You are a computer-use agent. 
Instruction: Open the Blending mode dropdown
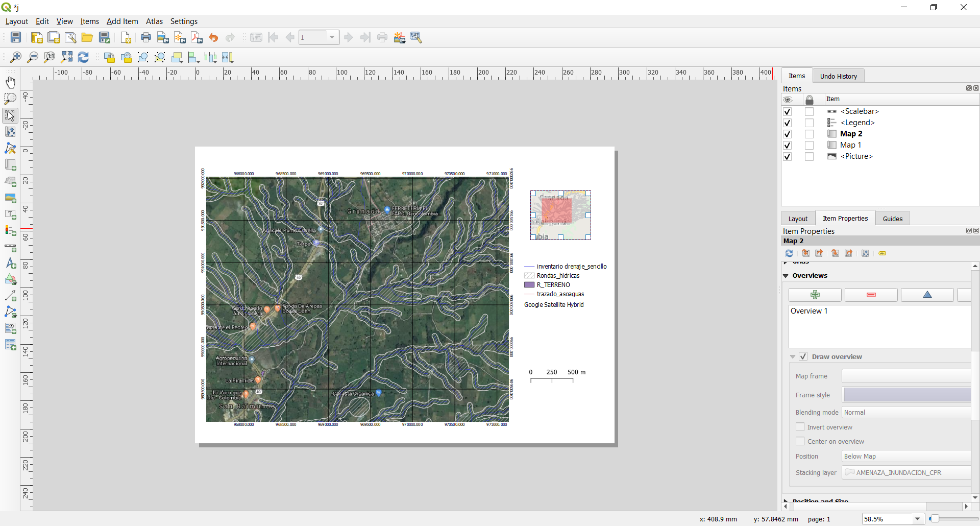pyautogui.click(x=906, y=413)
